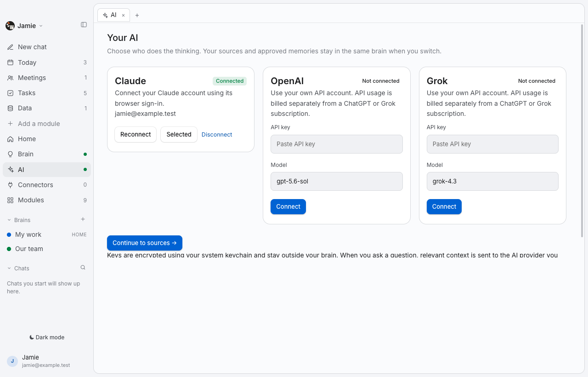Click the New chat pencil icon

[x=10, y=47]
